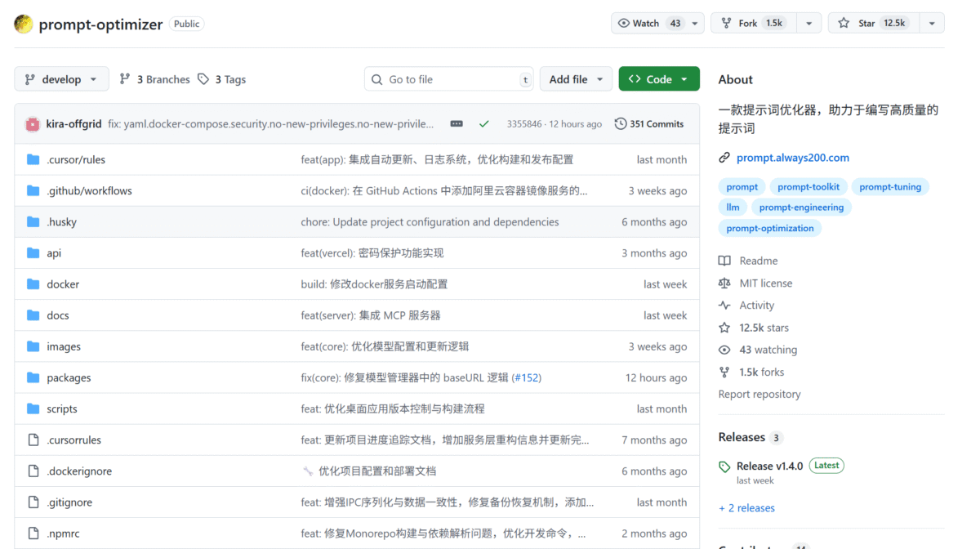Open the images folder
Image resolution: width=980 pixels, height=549 pixels.
point(64,346)
